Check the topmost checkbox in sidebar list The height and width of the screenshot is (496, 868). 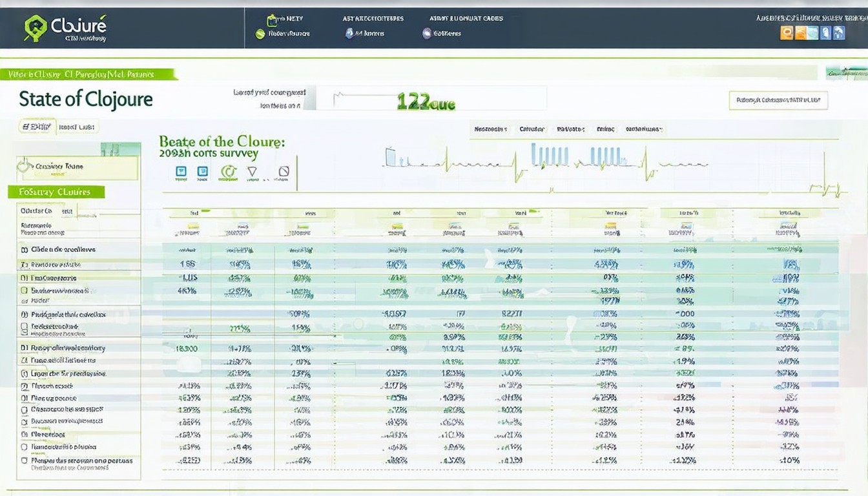tap(25, 249)
